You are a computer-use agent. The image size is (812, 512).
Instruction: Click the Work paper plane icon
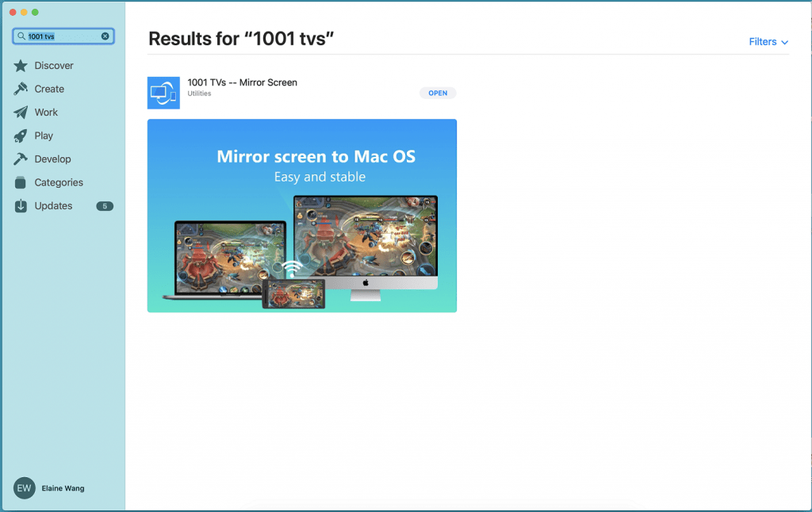coord(21,113)
